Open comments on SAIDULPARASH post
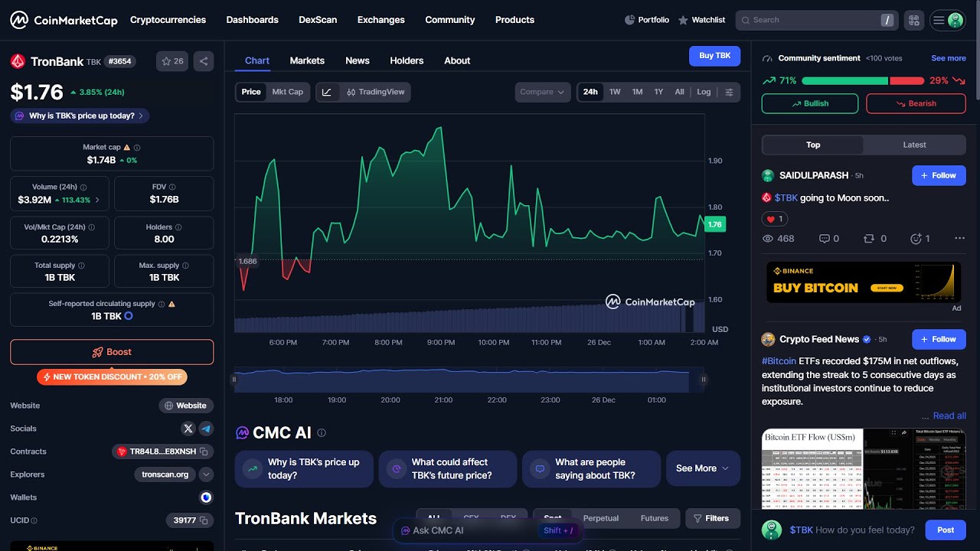The width and height of the screenshot is (980, 551). pos(828,239)
